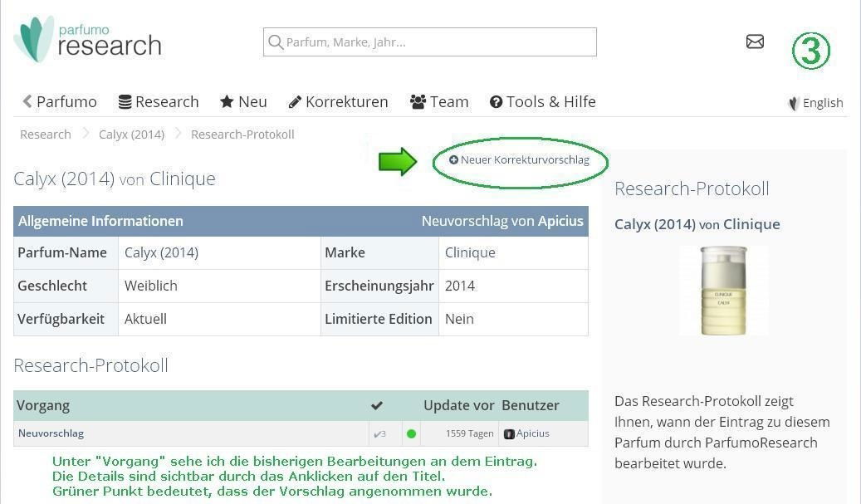Go back to Parfumo via chevron

[x=27, y=101]
